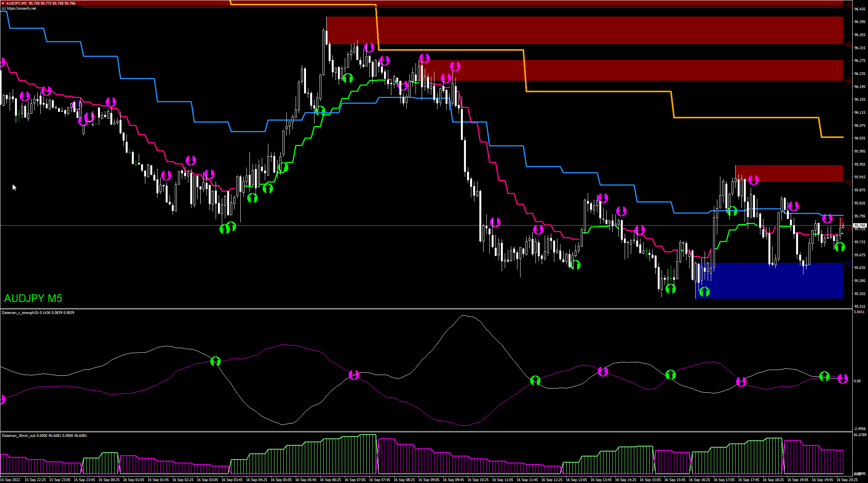
Task: Click green up arrow just left of blue zone
Action: 670,288
